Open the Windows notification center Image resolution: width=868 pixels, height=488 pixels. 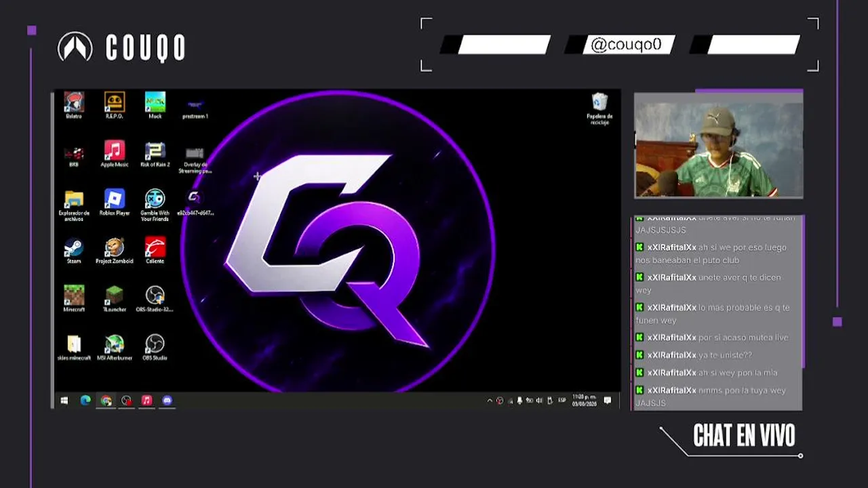[608, 401]
